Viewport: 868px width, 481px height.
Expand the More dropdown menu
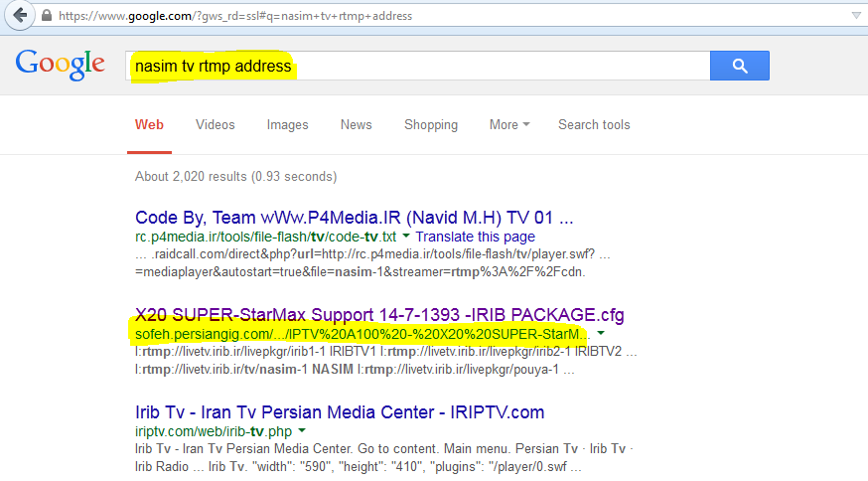coord(509,125)
